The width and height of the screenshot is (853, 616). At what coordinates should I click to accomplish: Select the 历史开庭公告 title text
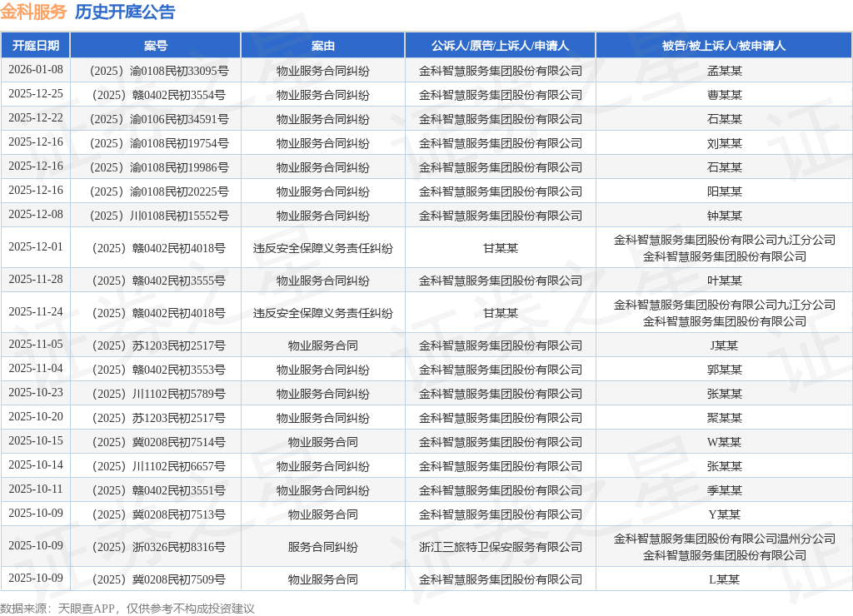click(x=125, y=12)
